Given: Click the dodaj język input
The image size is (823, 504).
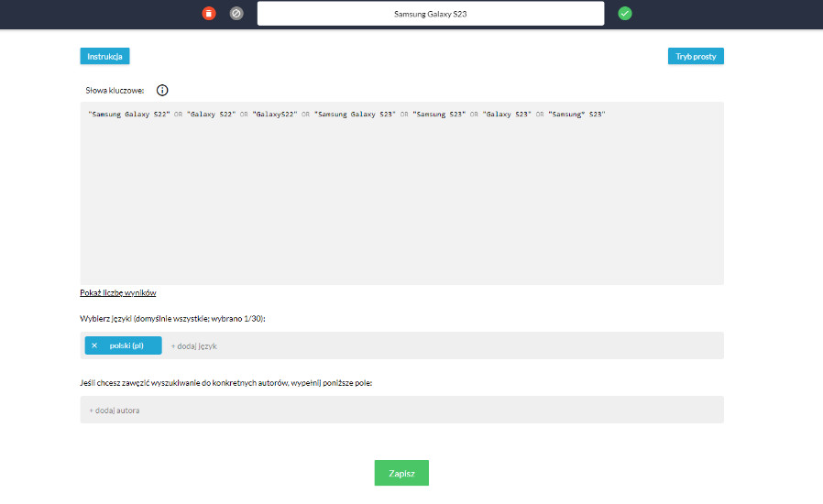Looking at the screenshot, I should tap(194, 346).
